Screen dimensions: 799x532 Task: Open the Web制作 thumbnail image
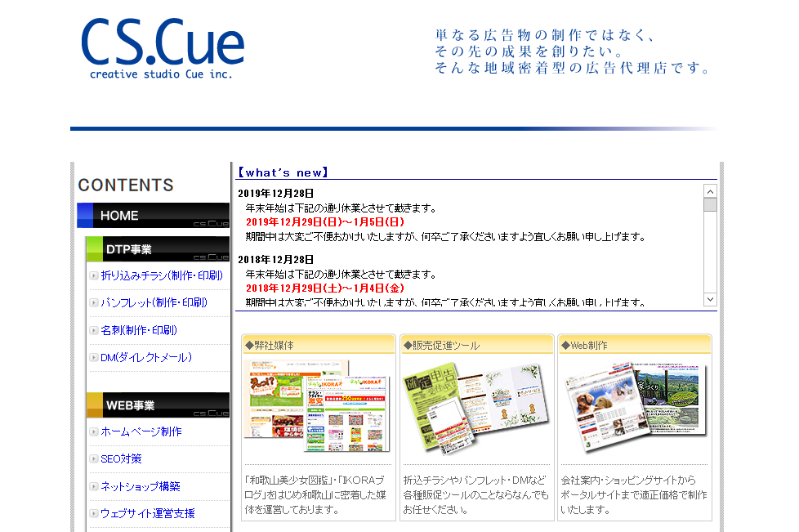634,406
